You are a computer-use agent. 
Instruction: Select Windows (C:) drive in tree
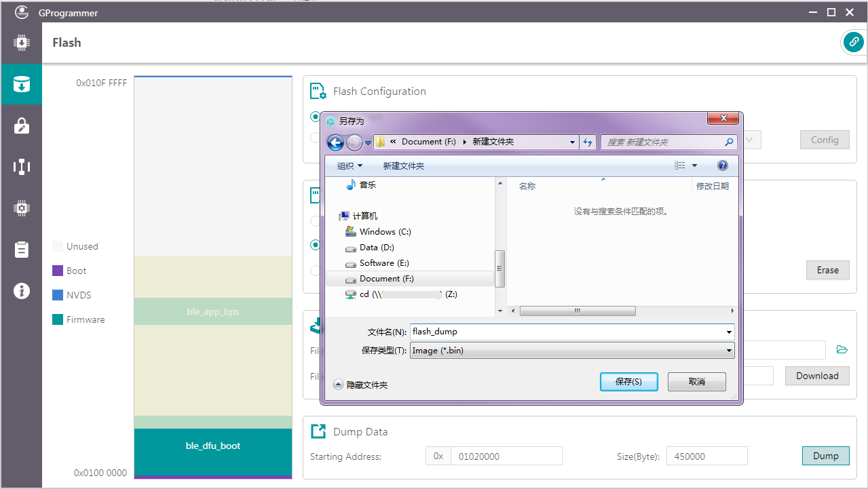point(385,232)
